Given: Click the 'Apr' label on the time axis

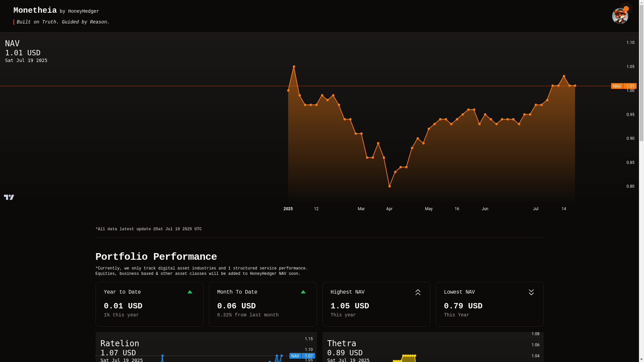Looking at the screenshot, I should [x=389, y=209].
